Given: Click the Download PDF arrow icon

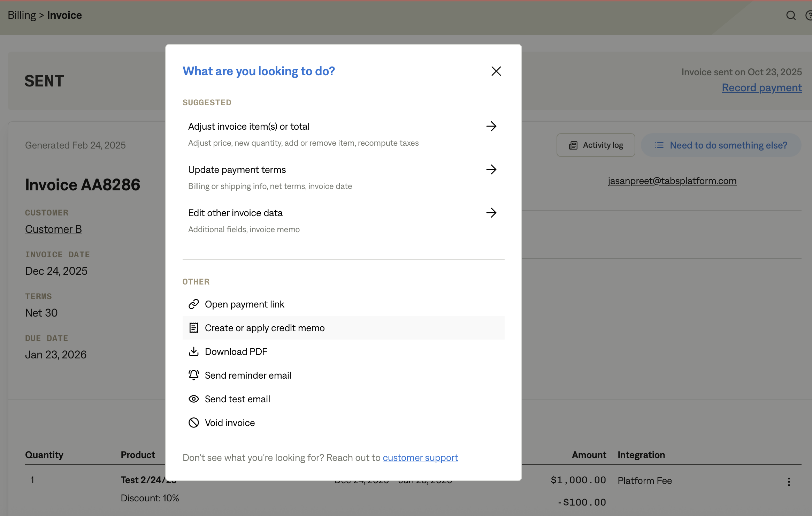Looking at the screenshot, I should (193, 351).
